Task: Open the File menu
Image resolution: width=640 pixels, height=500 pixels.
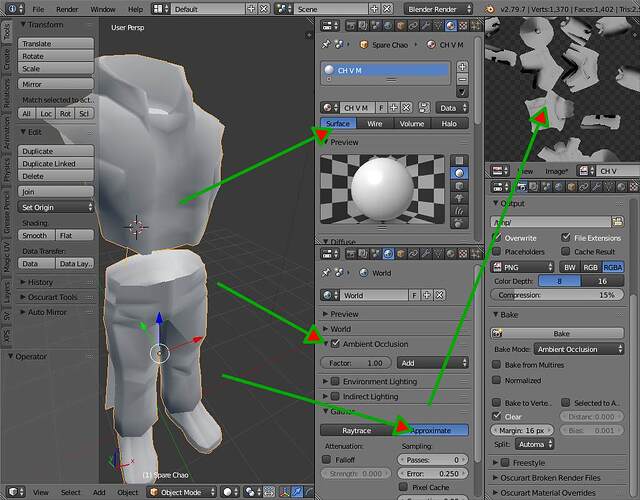Action: (x=38, y=9)
